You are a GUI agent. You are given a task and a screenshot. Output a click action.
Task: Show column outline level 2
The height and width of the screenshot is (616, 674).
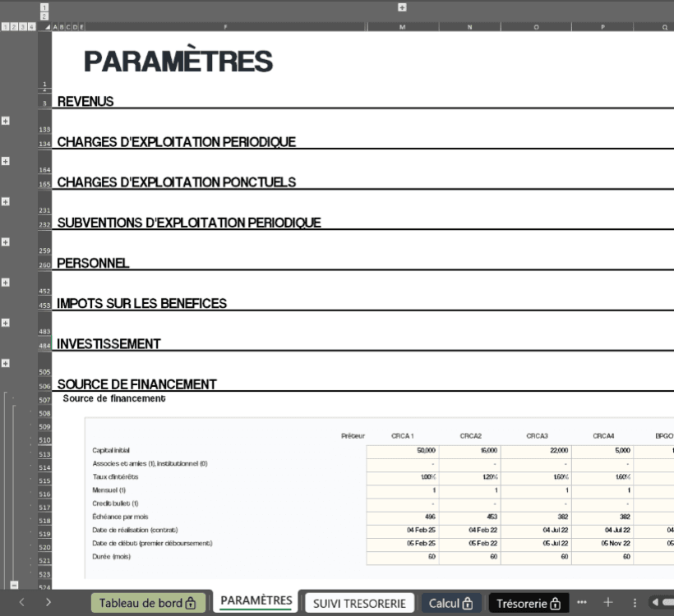click(44, 16)
